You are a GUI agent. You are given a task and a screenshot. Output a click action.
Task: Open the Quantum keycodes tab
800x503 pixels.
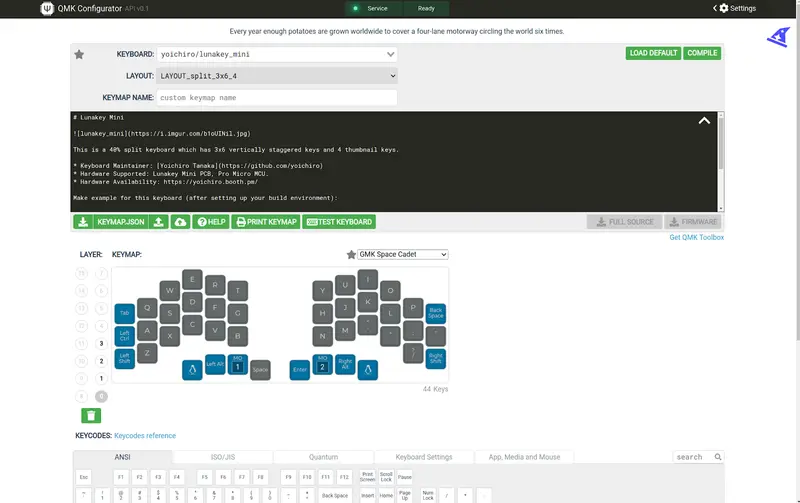[x=323, y=457]
